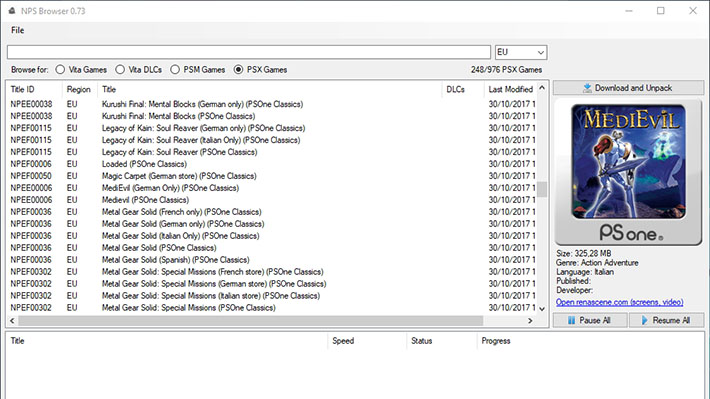Click the search text field
The width and height of the screenshot is (710, 399).
coord(249,52)
